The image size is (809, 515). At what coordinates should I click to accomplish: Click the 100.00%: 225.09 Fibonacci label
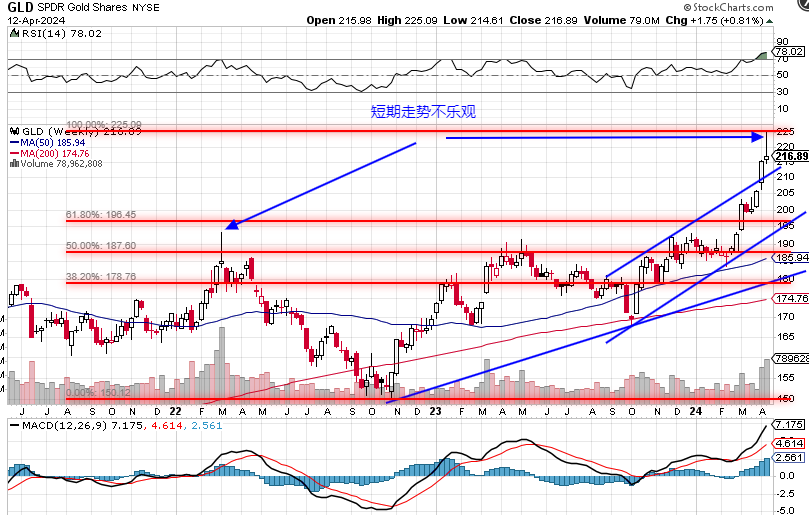coord(104,125)
